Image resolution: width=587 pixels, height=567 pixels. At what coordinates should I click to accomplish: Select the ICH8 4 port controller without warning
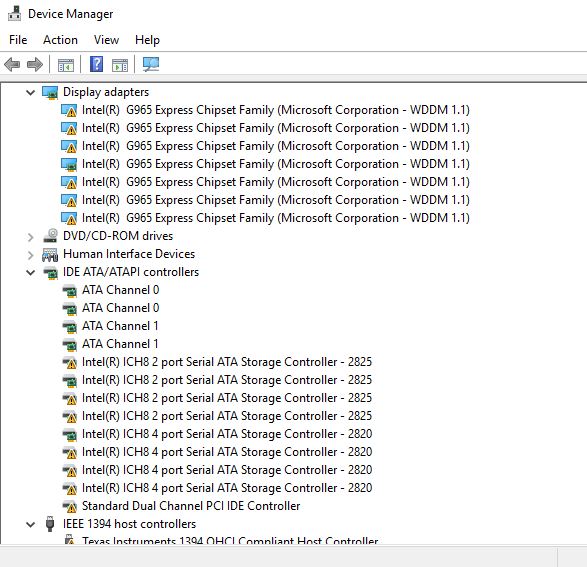tap(227, 434)
